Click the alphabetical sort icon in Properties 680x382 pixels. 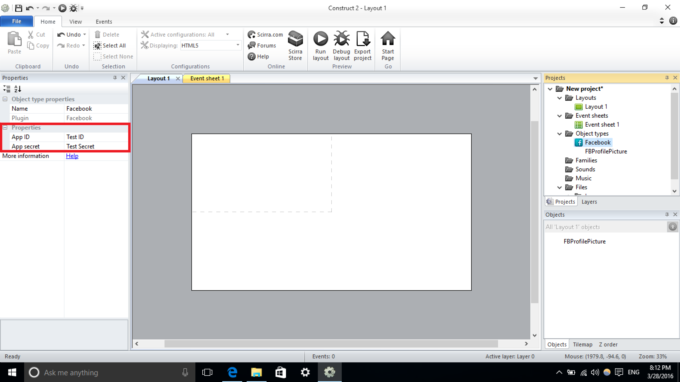click(17, 89)
